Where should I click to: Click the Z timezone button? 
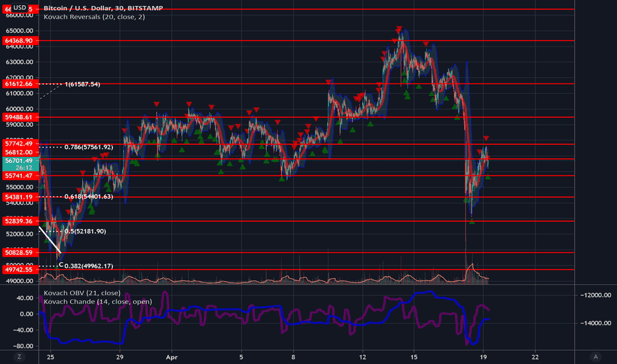click(x=19, y=357)
